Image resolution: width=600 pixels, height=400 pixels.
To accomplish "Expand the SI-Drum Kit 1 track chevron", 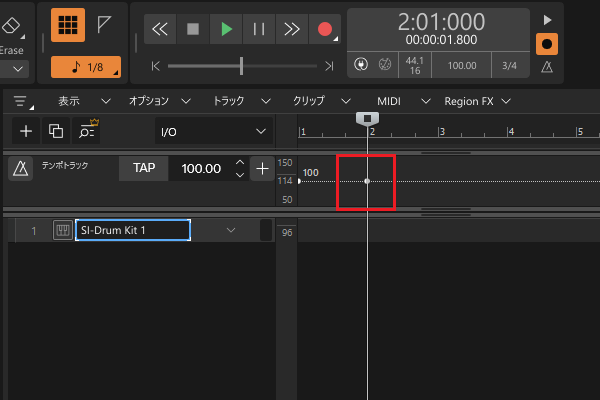I will 231,231.
